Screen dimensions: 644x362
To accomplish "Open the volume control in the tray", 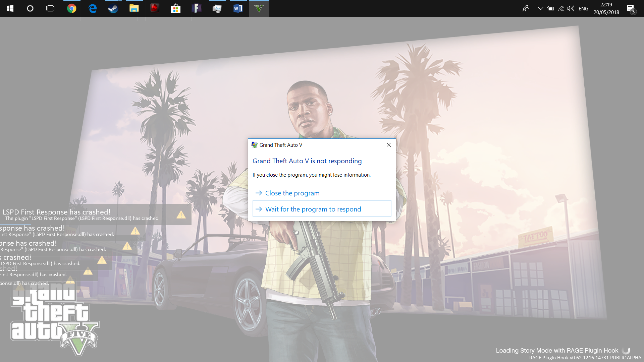I will [x=571, y=8].
